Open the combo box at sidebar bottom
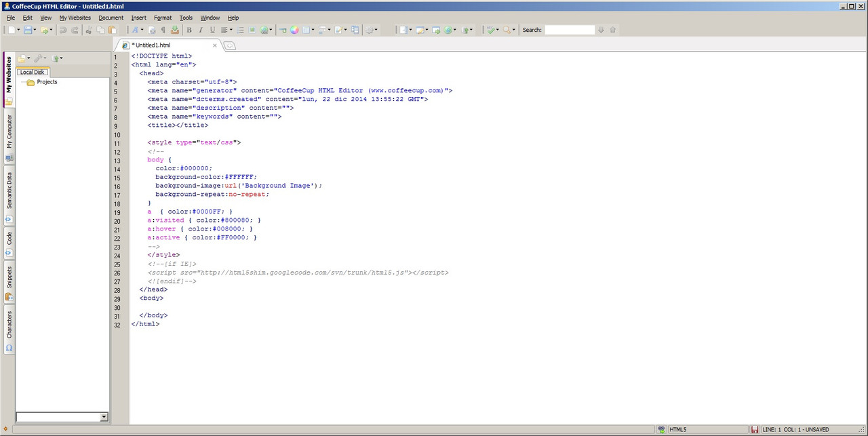The height and width of the screenshot is (436, 868). 62,417
